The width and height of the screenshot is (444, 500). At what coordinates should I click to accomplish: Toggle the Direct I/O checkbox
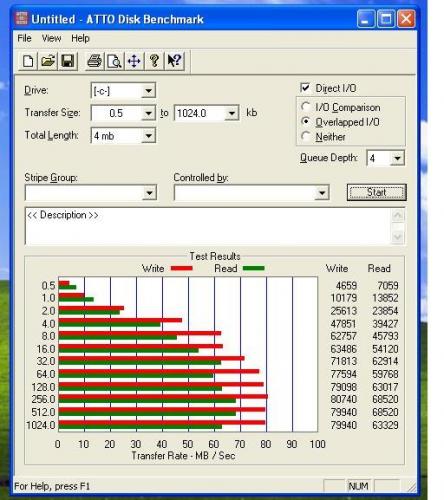click(x=305, y=88)
